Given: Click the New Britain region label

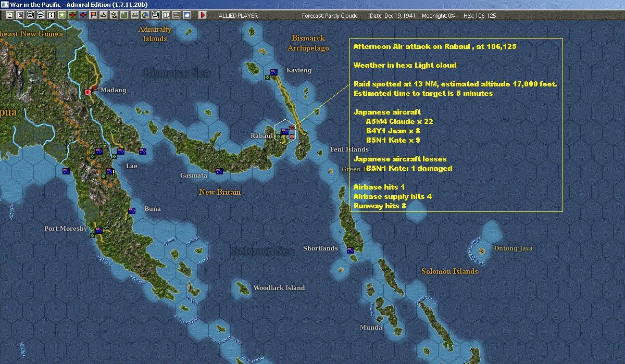Looking at the screenshot, I should pos(220,192).
